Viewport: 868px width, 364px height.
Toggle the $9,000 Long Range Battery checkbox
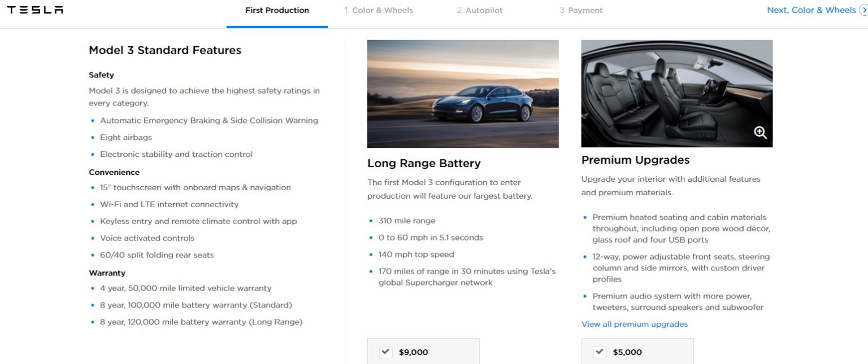click(x=385, y=352)
